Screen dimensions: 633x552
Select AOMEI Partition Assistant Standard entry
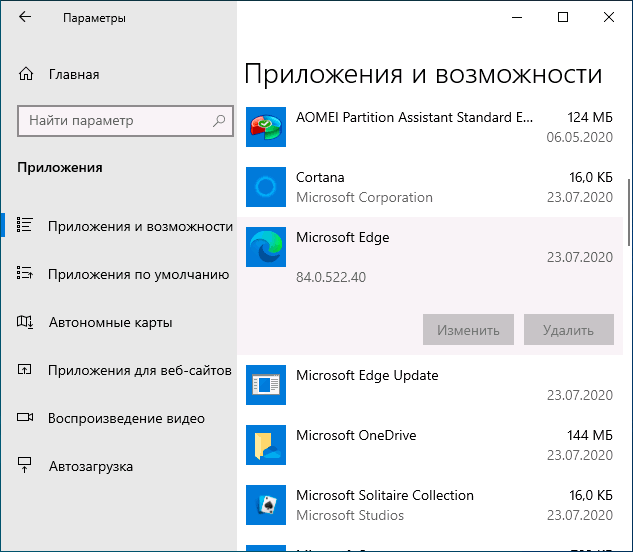[x=414, y=117]
